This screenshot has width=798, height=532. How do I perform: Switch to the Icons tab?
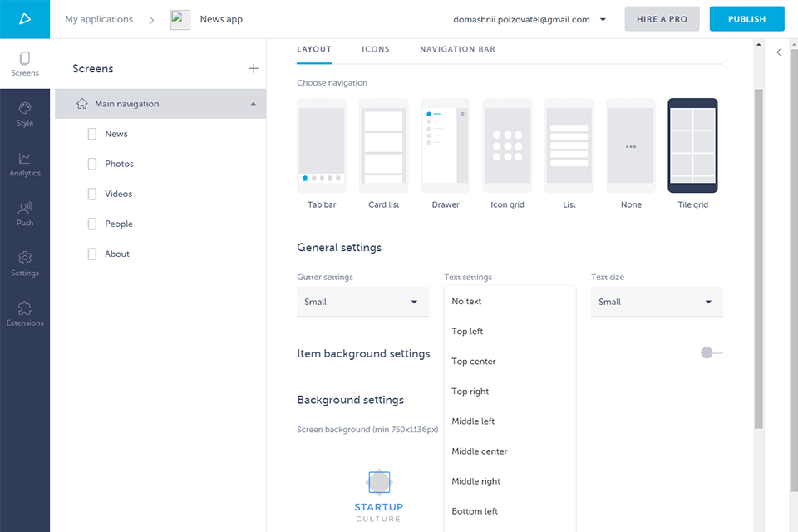pyautogui.click(x=376, y=49)
